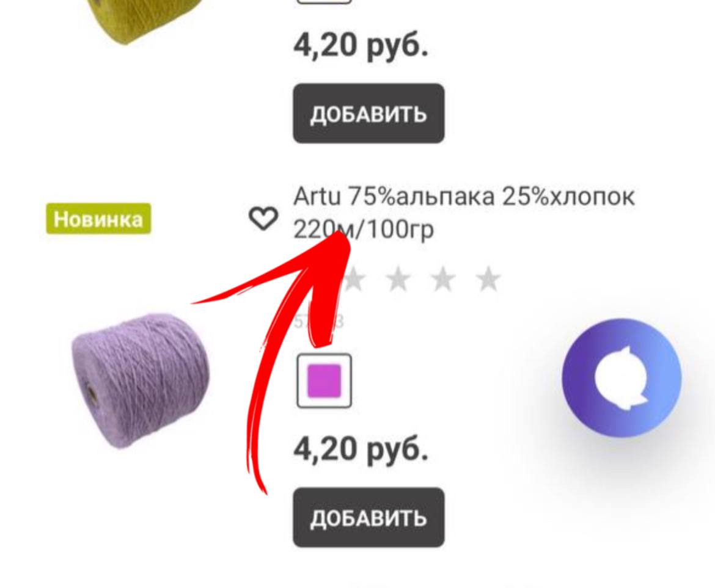Rate the Artu yarn four stars
The image size is (715, 588).
(x=443, y=279)
